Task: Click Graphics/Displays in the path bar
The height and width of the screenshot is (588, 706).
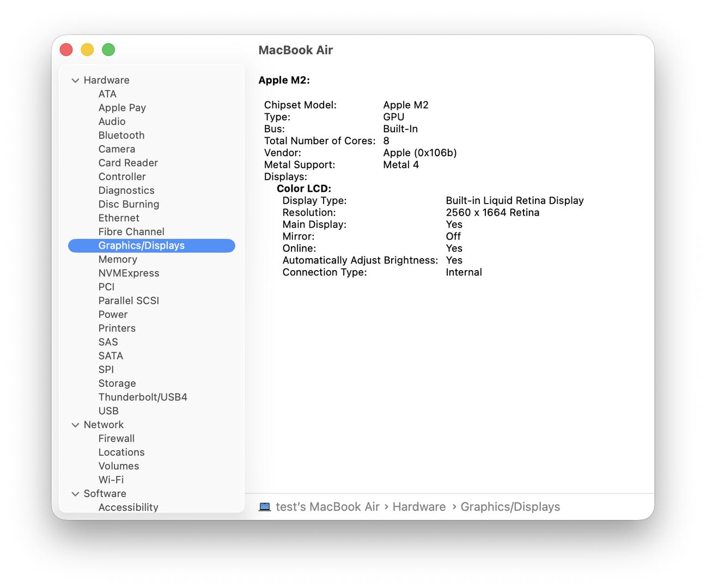Action: point(510,507)
